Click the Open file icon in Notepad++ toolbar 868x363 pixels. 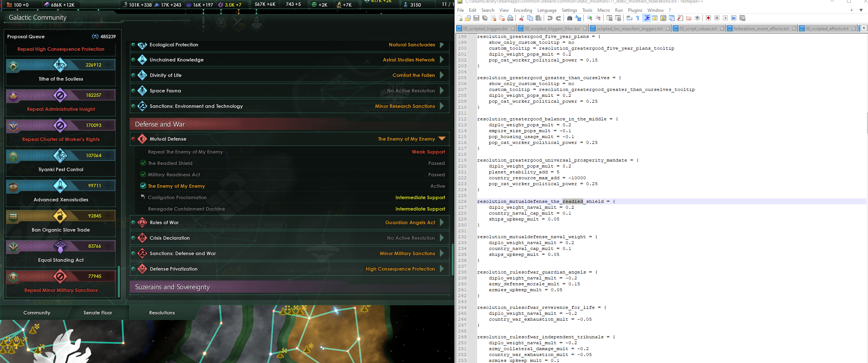(x=468, y=18)
